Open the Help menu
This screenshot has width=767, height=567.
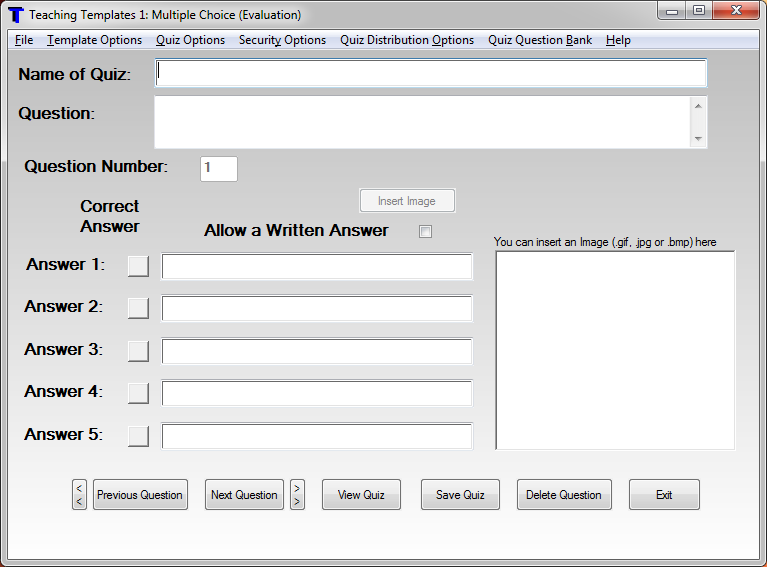point(618,40)
